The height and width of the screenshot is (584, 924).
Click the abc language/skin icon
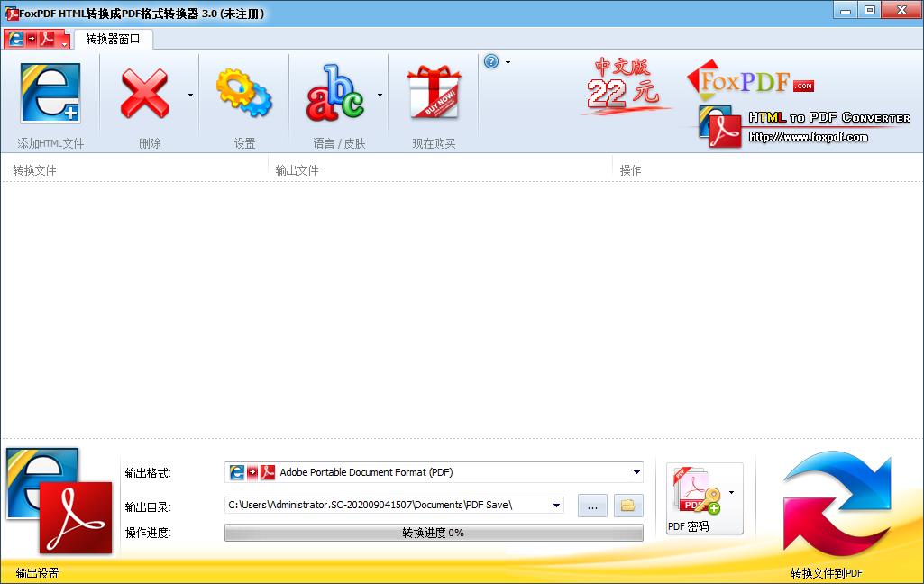[x=334, y=93]
